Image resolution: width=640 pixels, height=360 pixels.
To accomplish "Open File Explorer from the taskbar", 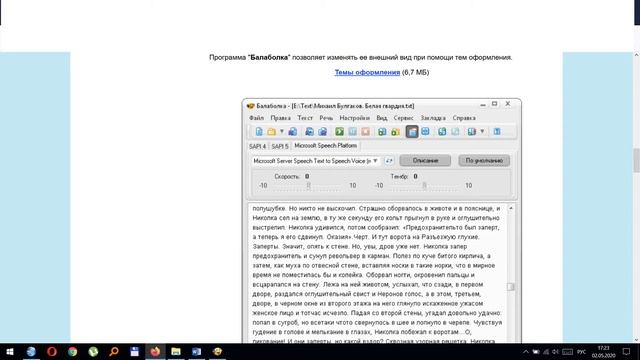I will (x=176, y=351).
